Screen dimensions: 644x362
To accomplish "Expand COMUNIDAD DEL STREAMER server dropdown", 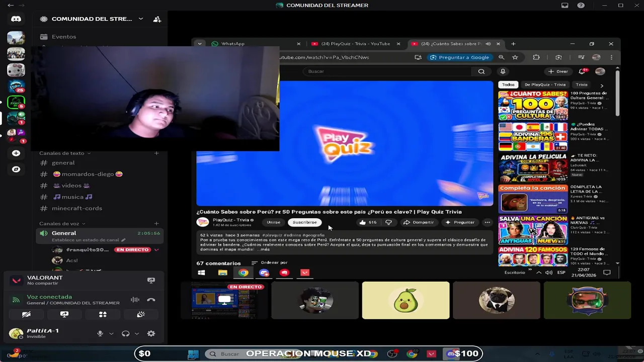I will (x=141, y=19).
